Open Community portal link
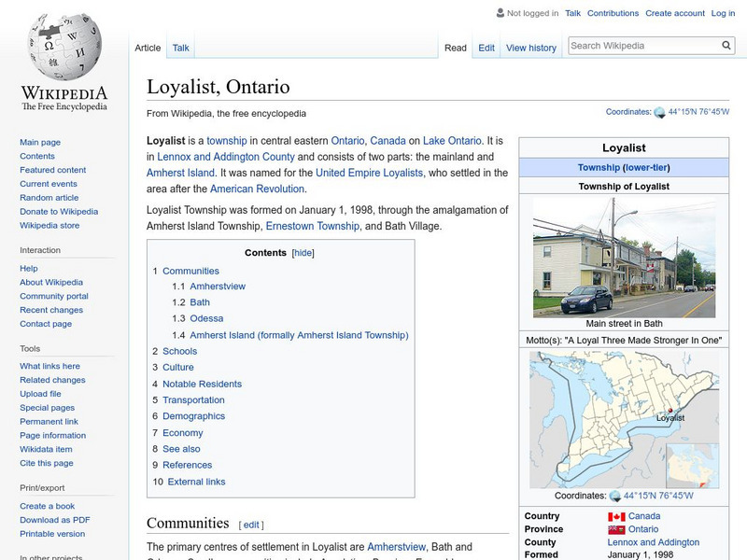Image resolution: width=747 pixels, height=560 pixels. coord(54,296)
